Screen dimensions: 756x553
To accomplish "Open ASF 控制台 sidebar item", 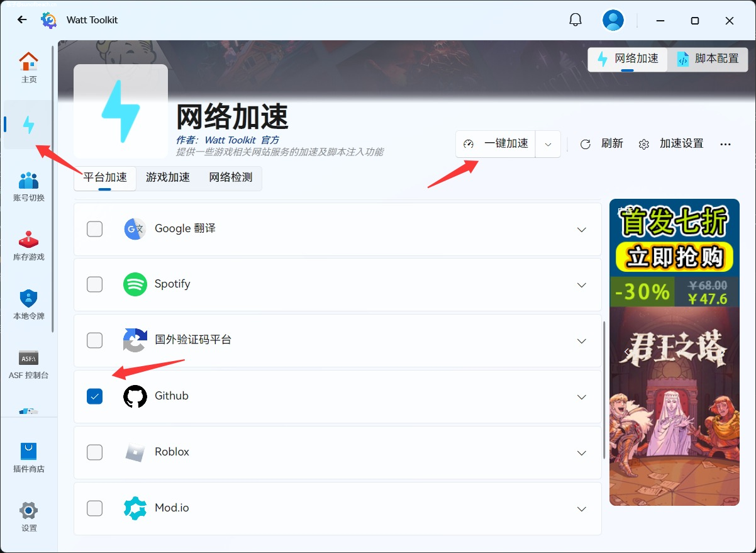I will [29, 364].
